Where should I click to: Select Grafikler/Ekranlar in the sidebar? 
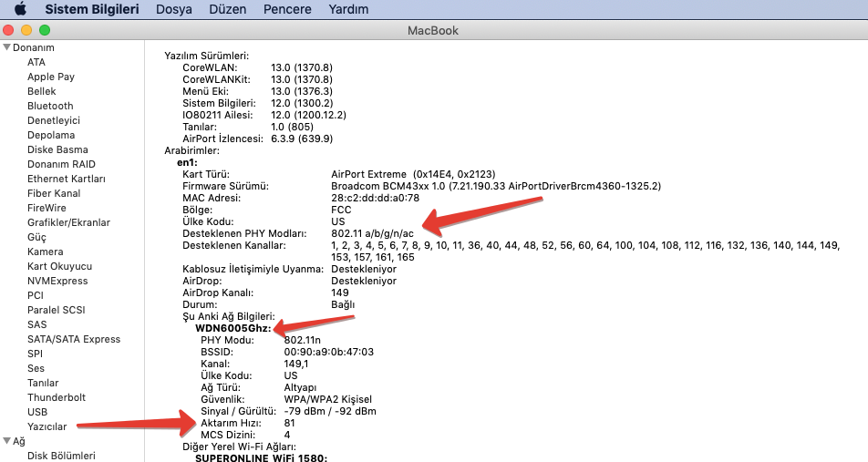68,222
